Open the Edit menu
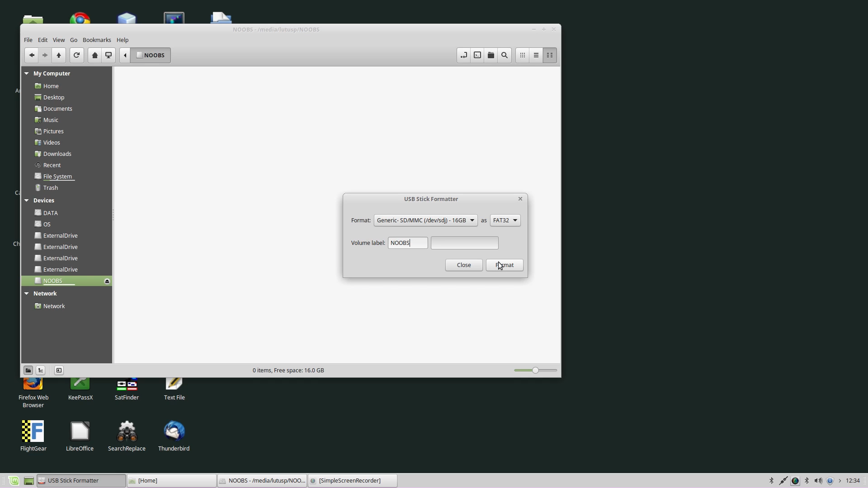868x488 pixels. pyautogui.click(x=42, y=40)
